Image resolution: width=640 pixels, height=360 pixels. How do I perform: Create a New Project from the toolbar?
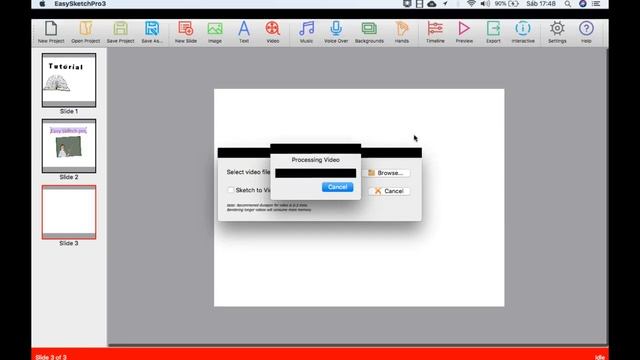(x=51, y=32)
